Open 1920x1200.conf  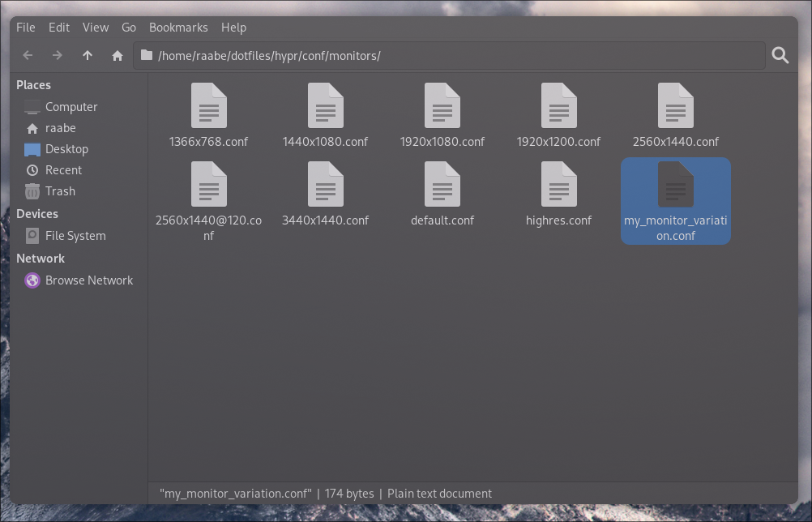(558, 113)
